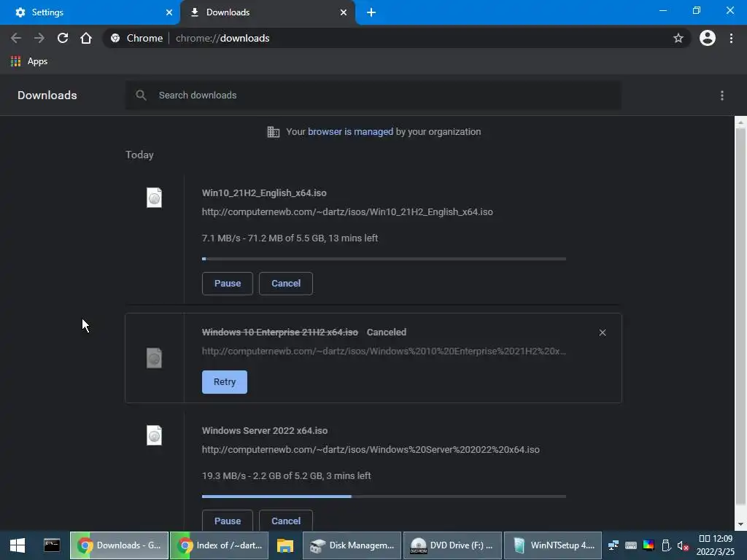Open File Explorer from the taskbar
This screenshot has height=560, width=747.
click(285, 545)
